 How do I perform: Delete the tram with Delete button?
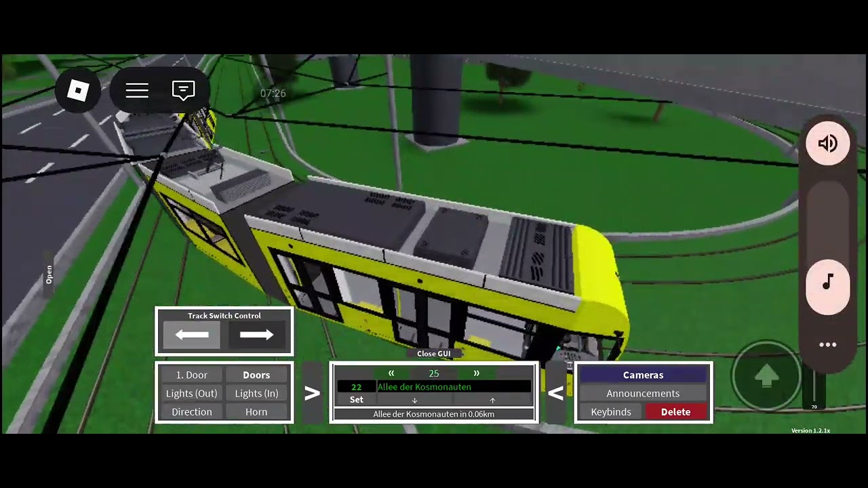coord(675,411)
